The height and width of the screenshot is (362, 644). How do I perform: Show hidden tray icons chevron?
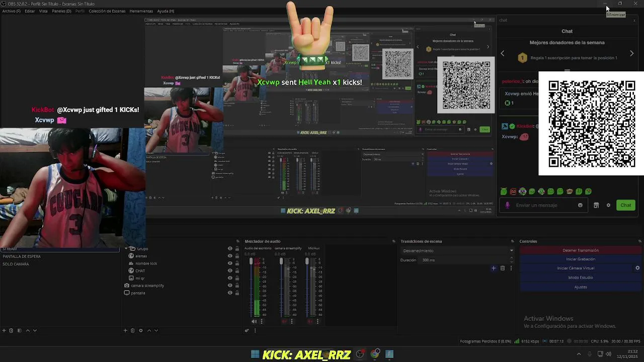tap(579, 354)
